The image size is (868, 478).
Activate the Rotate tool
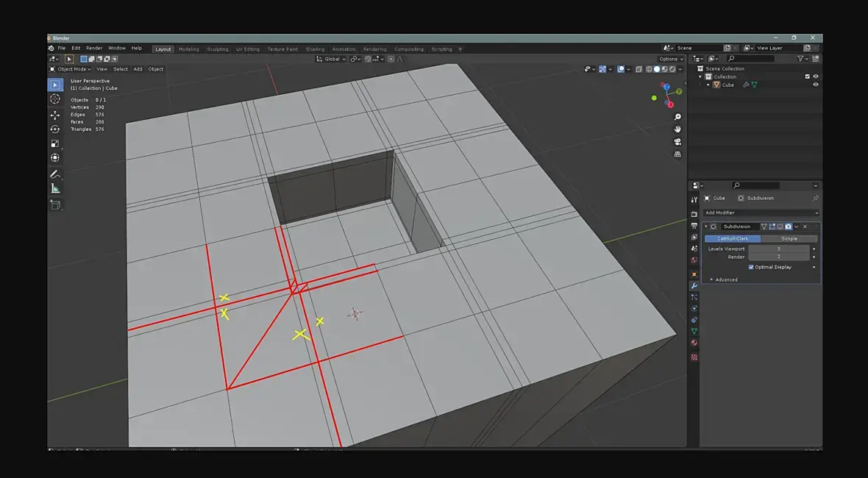[x=55, y=129]
